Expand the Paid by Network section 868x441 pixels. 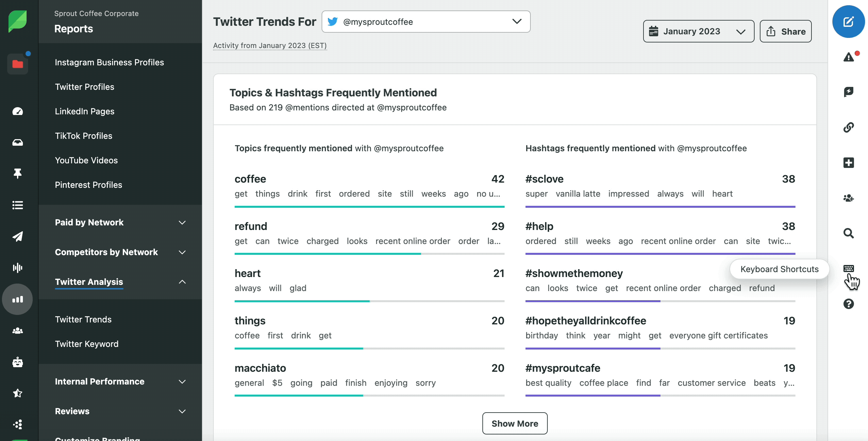point(120,222)
